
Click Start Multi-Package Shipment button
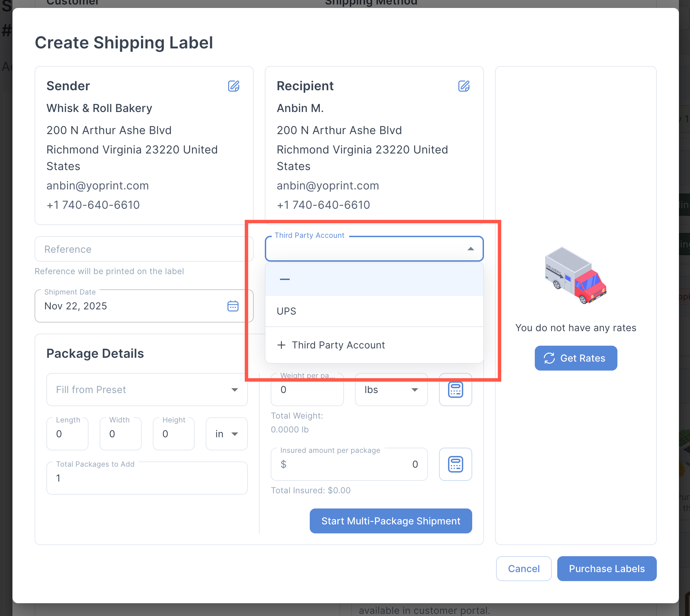pos(391,521)
